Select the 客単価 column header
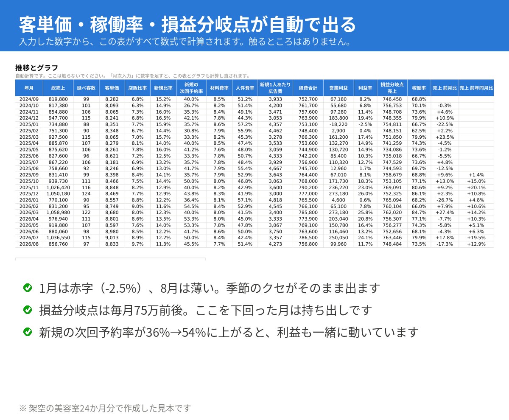509x420 pixels. [x=112, y=88]
